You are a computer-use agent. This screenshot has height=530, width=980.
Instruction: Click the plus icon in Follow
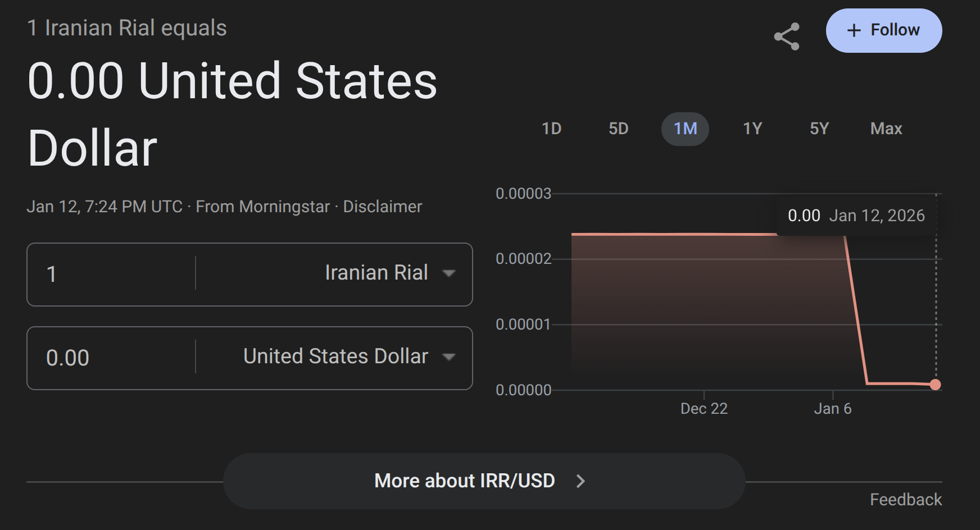pos(854,30)
